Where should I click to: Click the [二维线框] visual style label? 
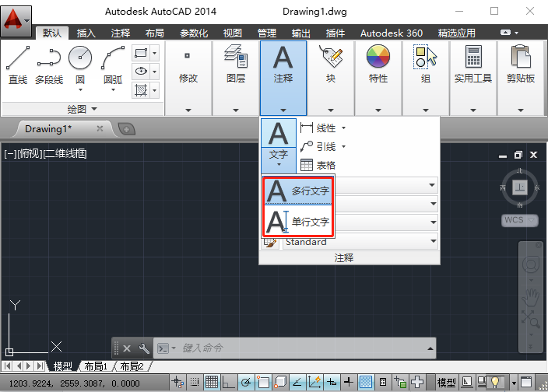pyautogui.click(x=65, y=153)
